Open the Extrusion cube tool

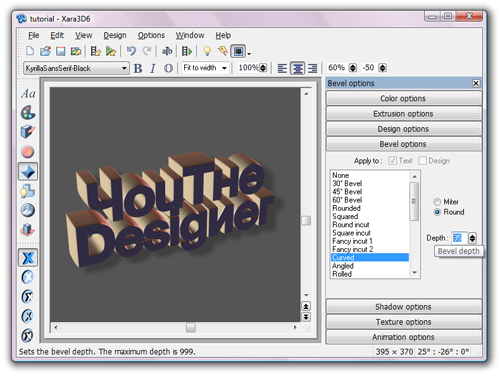point(28,132)
